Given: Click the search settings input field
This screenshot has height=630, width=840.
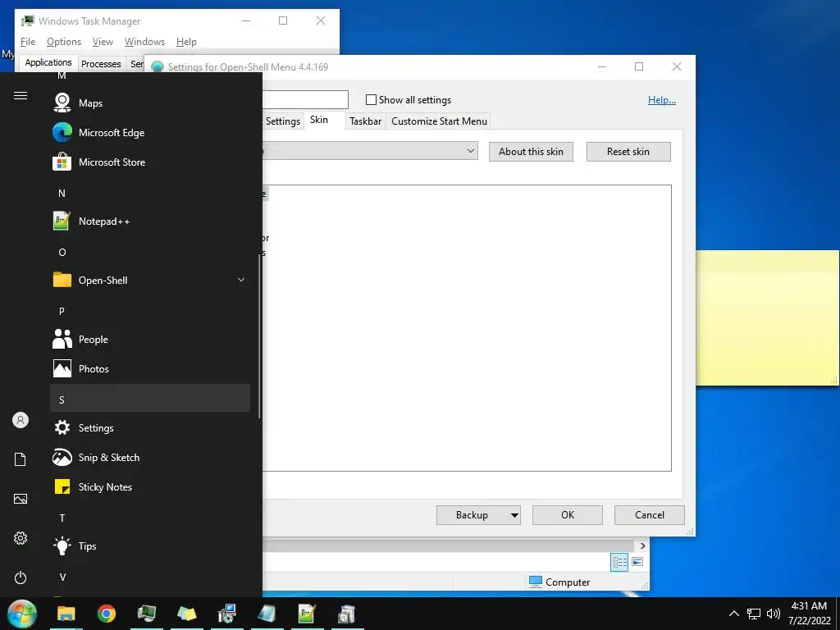Looking at the screenshot, I should pos(305,99).
